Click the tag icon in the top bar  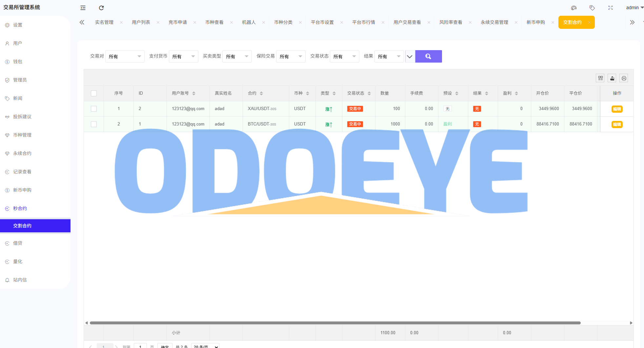[592, 8]
